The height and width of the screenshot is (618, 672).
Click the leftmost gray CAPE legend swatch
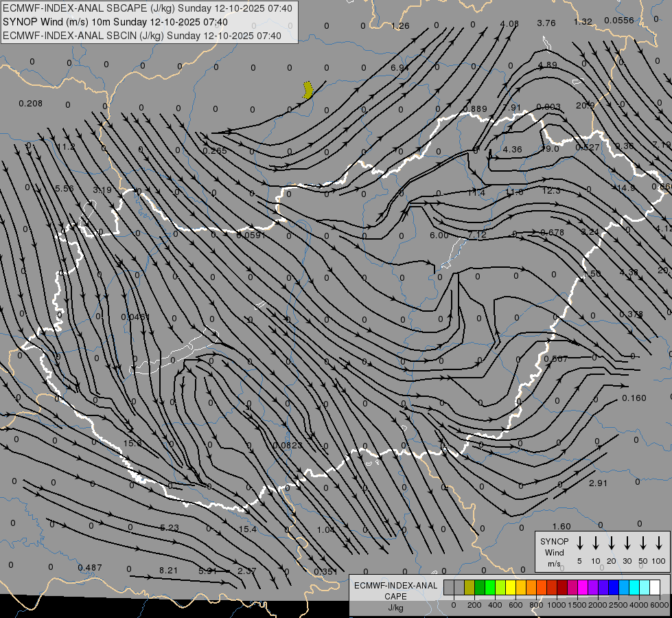point(449,588)
